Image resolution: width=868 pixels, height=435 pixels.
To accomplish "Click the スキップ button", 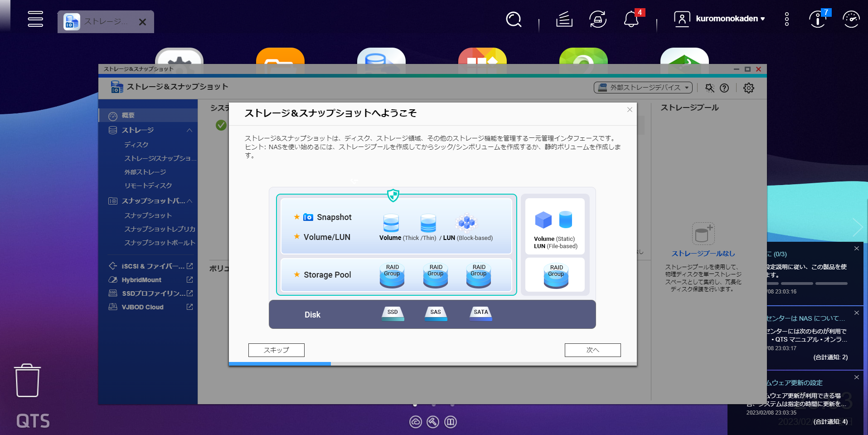I will click(x=276, y=350).
